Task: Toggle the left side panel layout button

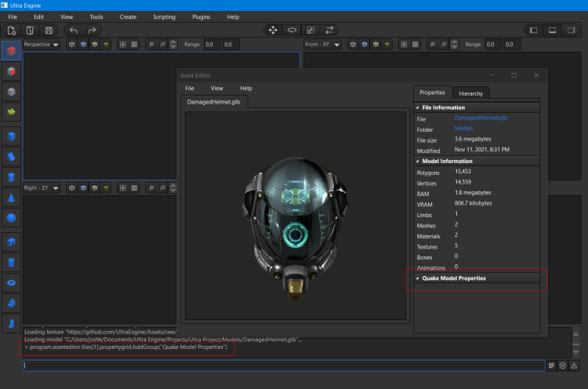Action: click(533, 31)
